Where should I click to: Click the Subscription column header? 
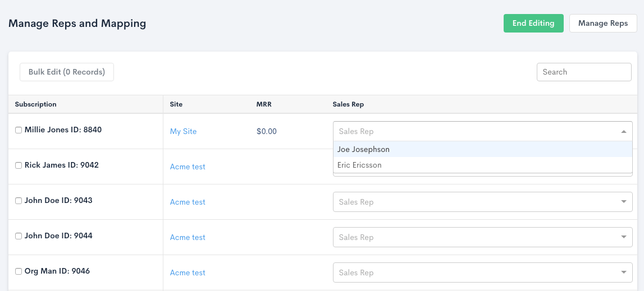coord(35,104)
